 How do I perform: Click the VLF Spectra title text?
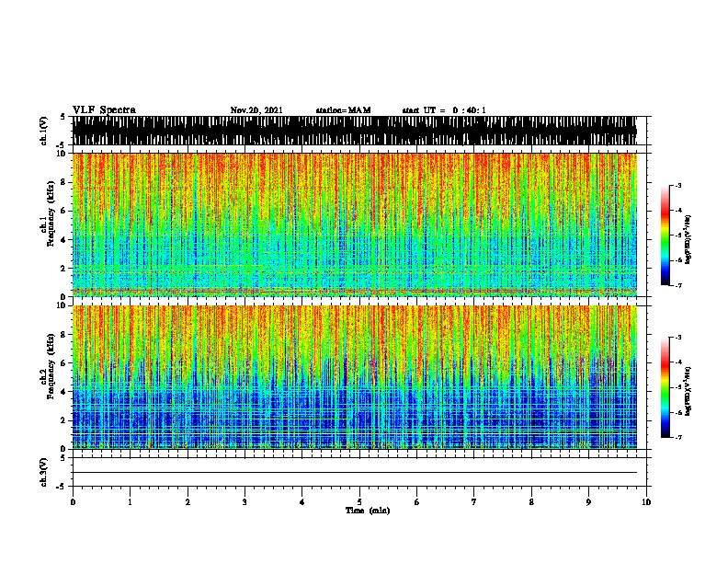pos(104,110)
